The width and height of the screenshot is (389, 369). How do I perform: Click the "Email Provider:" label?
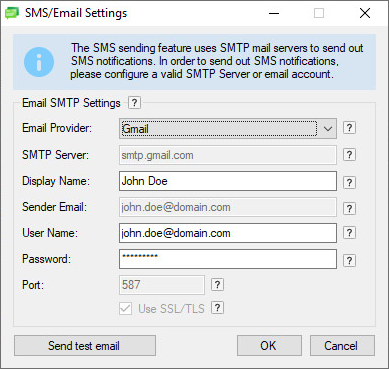click(x=57, y=128)
